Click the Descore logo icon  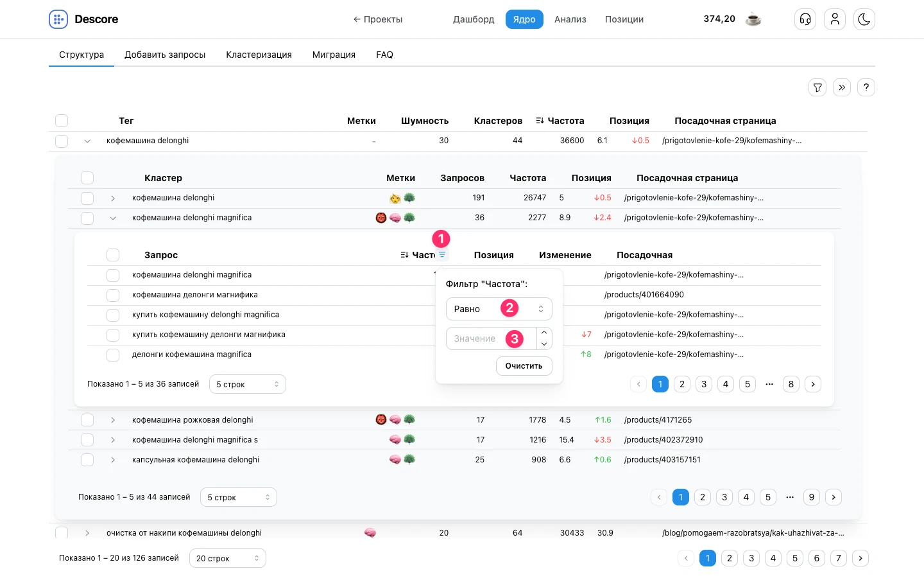pos(58,19)
